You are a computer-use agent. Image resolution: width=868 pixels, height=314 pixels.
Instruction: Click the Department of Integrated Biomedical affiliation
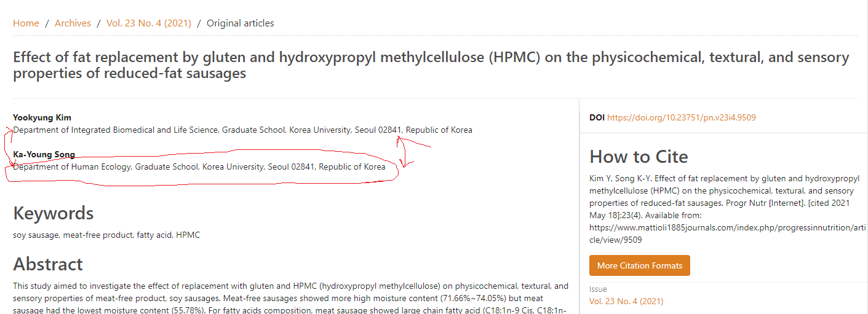pos(242,130)
